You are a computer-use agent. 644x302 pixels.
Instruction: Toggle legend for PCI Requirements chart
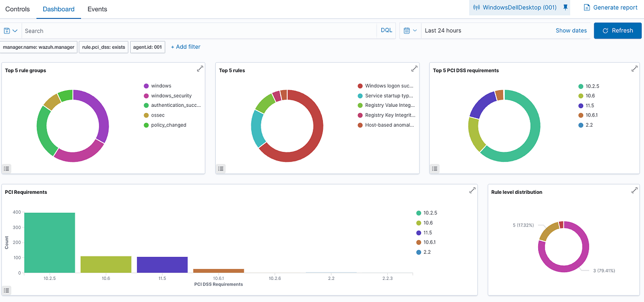tap(7, 290)
